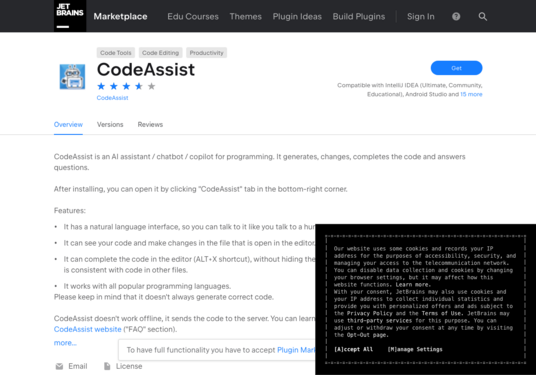The image size is (536, 375).
Task: Click the CodeAssist robot plugin icon
Action: point(72,77)
